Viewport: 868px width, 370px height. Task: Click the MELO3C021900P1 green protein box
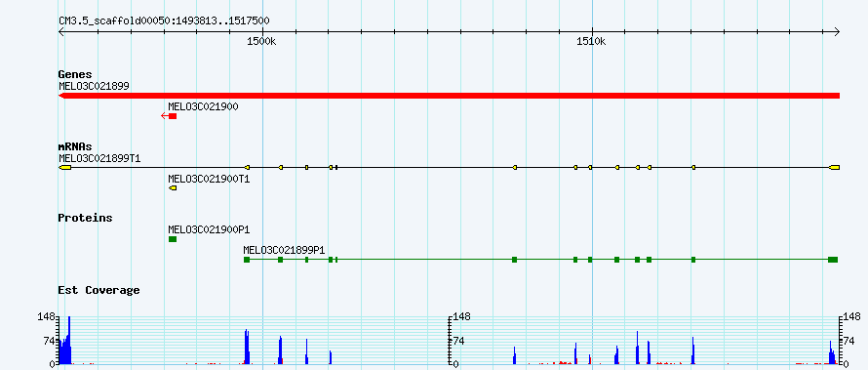(173, 239)
